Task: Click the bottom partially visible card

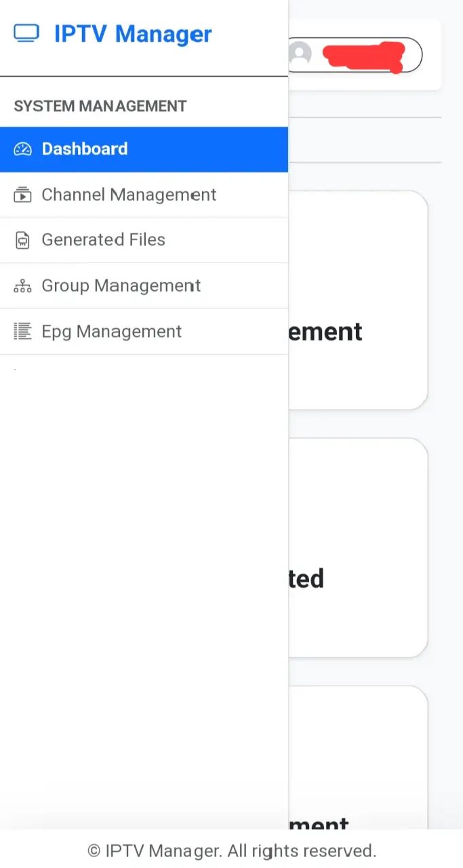Action: click(358, 757)
